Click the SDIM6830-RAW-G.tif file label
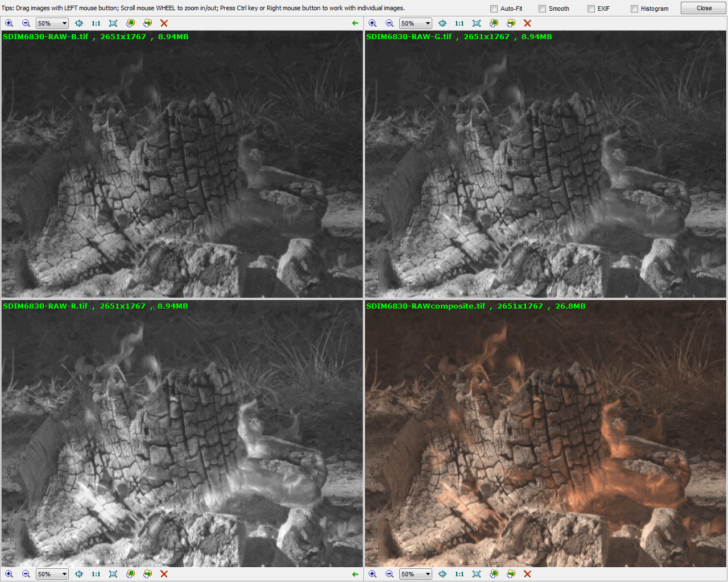 (x=409, y=36)
